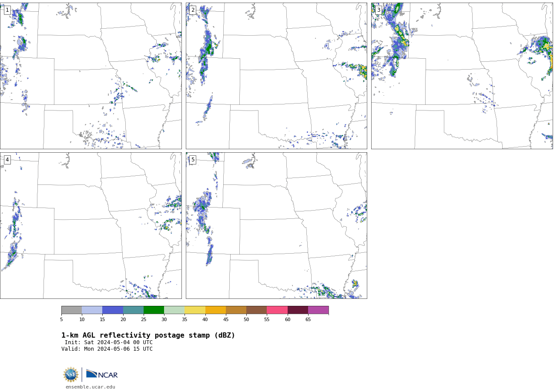Click the member number 1 label box
557x392 pixels.
pyautogui.click(x=7, y=10)
